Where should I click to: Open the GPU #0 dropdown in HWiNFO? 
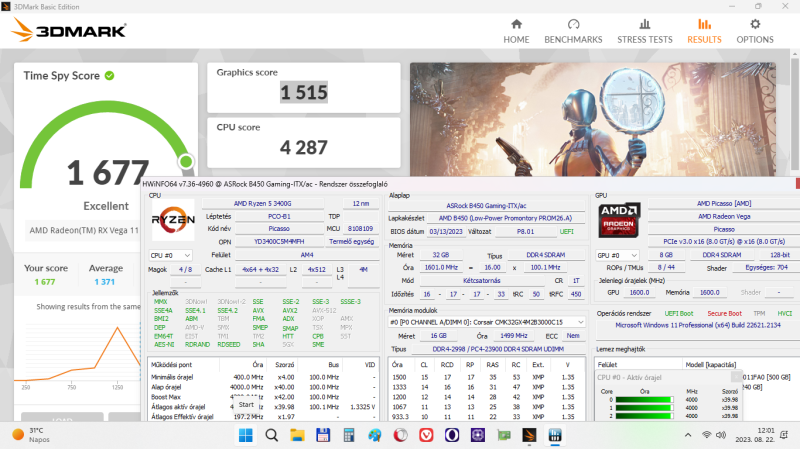(617, 255)
